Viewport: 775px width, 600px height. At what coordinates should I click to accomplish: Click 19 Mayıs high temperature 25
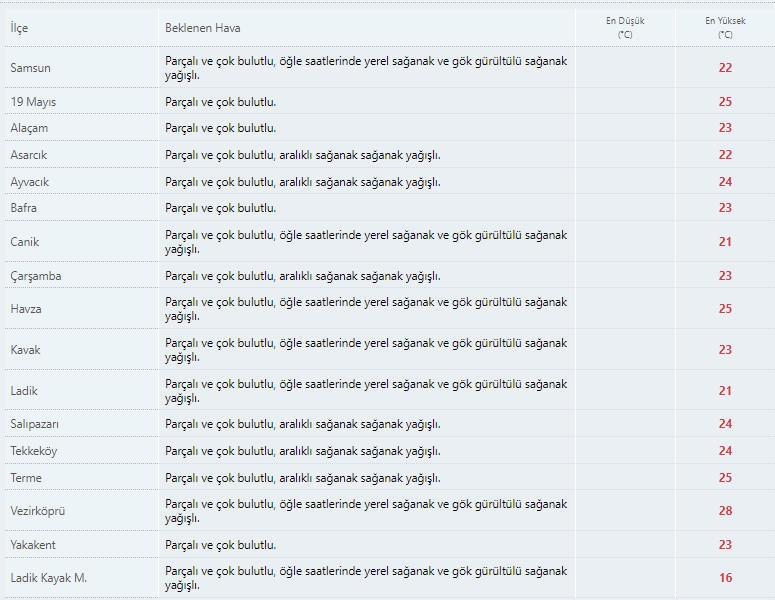tap(725, 102)
